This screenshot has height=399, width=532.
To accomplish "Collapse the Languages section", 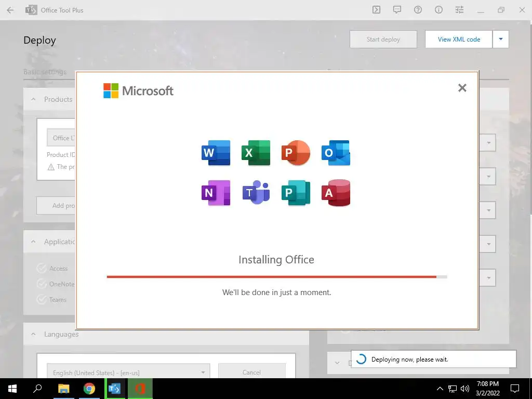I will (33, 334).
